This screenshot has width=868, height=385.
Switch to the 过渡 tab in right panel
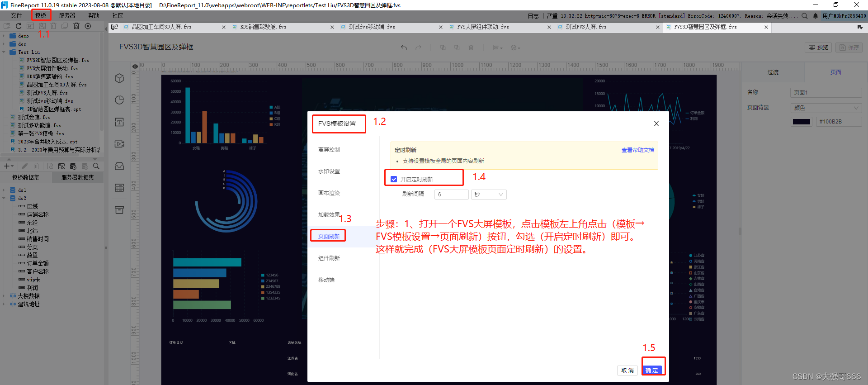coord(773,72)
